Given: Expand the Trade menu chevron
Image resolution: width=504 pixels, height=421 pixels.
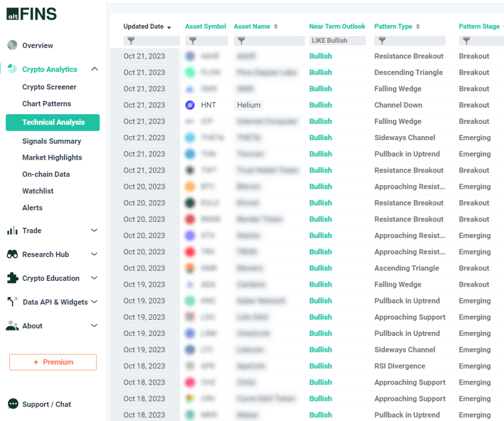Looking at the screenshot, I should (x=94, y=231).
